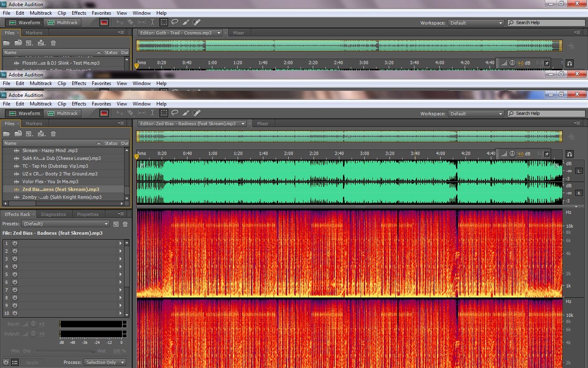This screenshot has height=368, width=588.
Task: Switch to Mixer tab in Zed Bias window
Action: (263, 123)
